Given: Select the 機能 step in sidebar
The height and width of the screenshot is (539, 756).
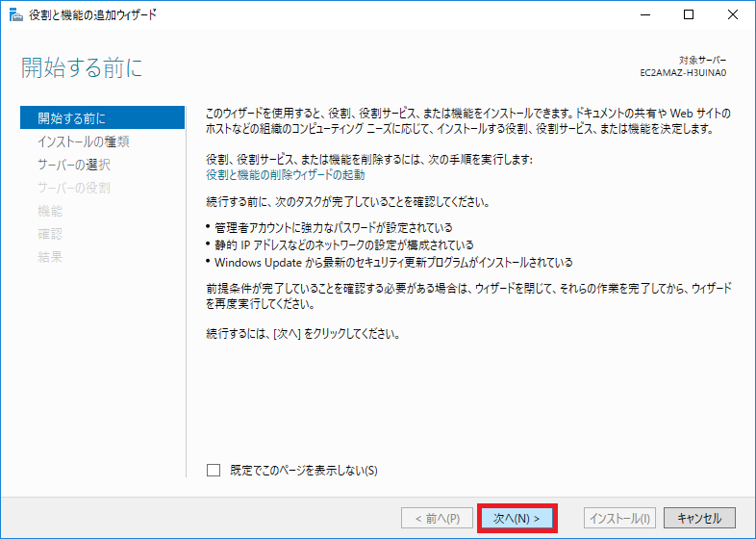Looking at the screenshot, I should point(50,211).
